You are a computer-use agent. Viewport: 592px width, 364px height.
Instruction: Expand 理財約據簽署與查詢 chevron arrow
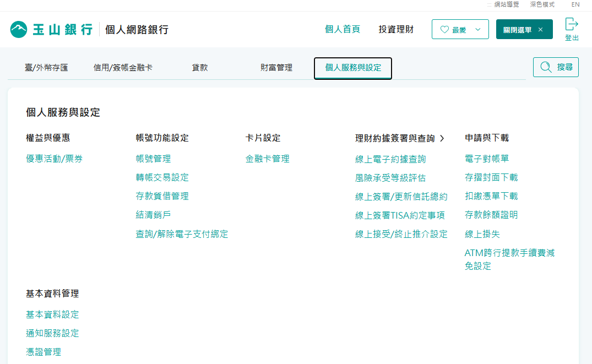(x=442, y=139)
